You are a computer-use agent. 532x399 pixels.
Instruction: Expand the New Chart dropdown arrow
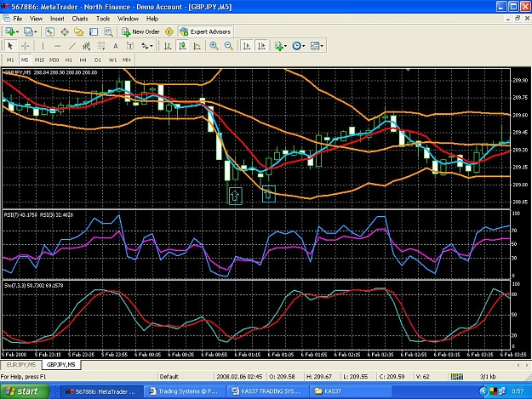coord(17,32)
